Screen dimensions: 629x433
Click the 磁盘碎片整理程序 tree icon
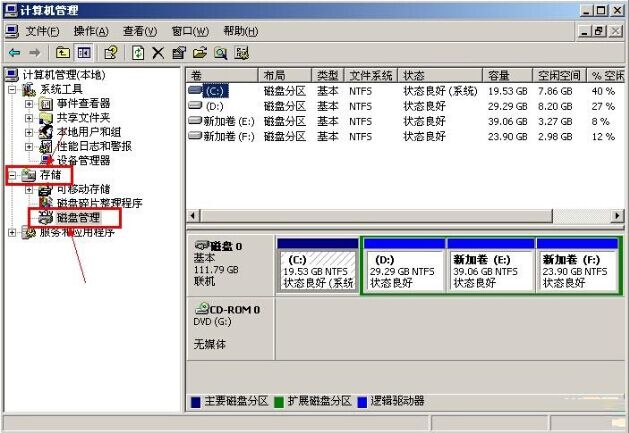click(x=46, y=202)
